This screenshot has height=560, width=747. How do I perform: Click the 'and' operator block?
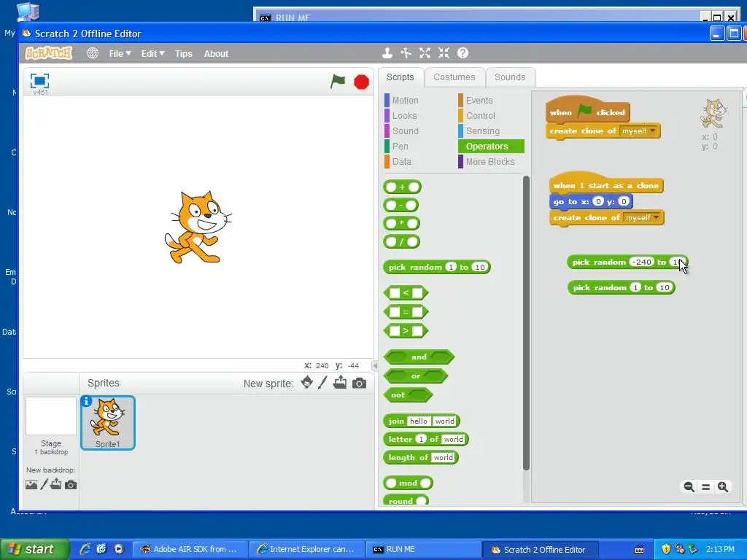tap(419, 357)
